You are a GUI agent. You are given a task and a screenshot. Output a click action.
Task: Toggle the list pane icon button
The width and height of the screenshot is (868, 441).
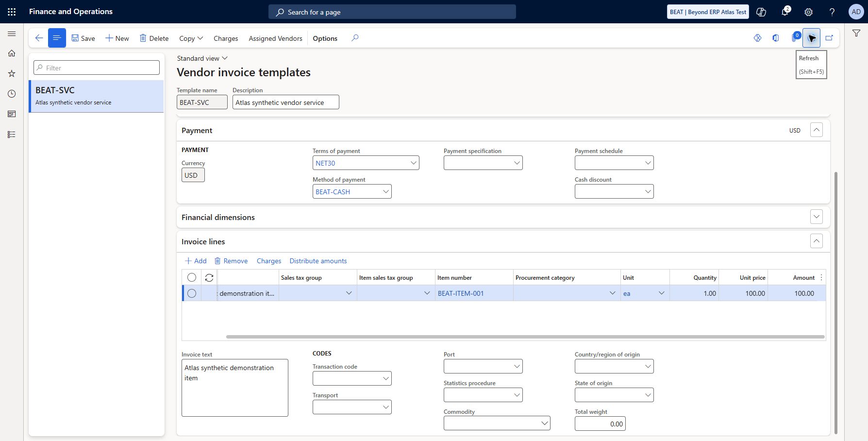pos(57,38)
